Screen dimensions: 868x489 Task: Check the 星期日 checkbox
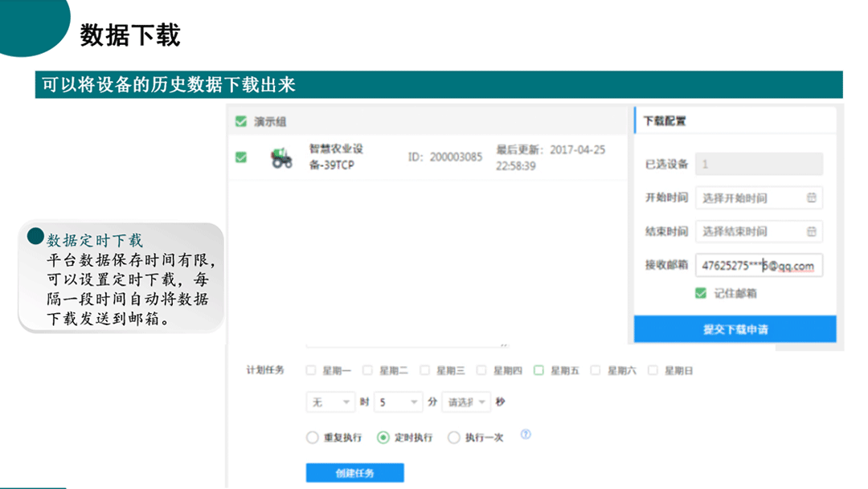653,370
